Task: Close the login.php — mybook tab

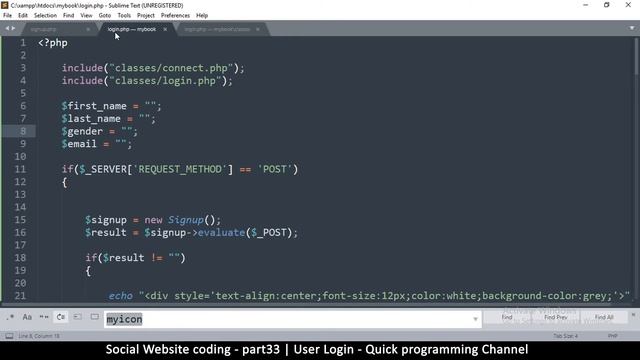Action: tap(165, 29)
